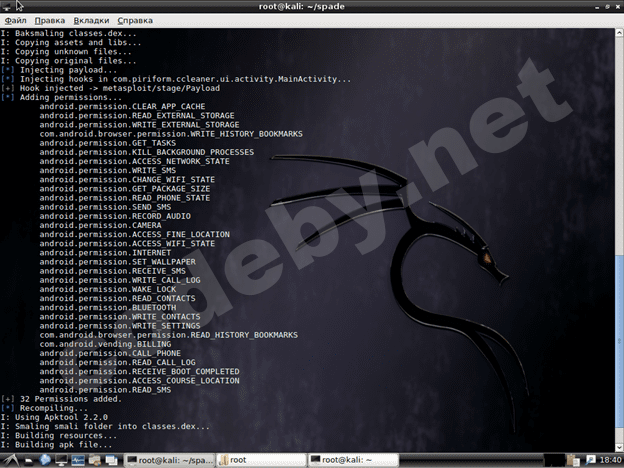Open the system monitor icon in taskbar

click(x=78, y=460)
